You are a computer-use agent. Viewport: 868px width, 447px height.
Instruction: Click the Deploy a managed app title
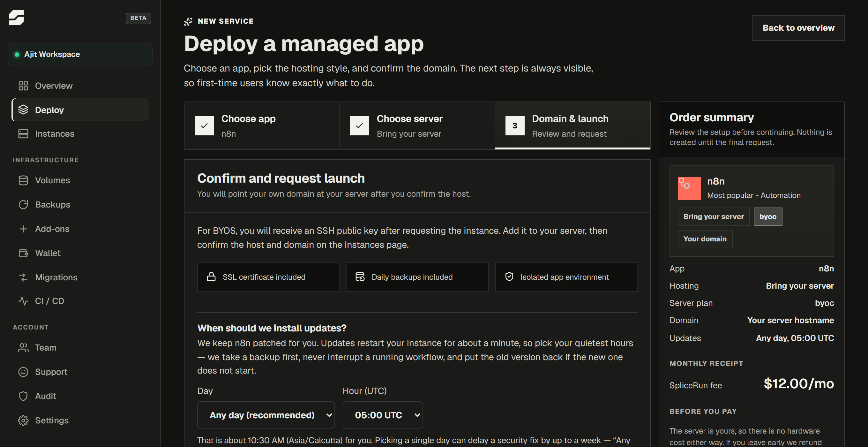[304, 44]
